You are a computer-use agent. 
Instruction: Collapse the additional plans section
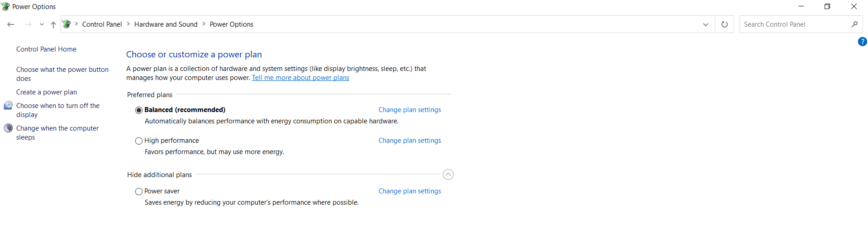(x=448, y=174)
